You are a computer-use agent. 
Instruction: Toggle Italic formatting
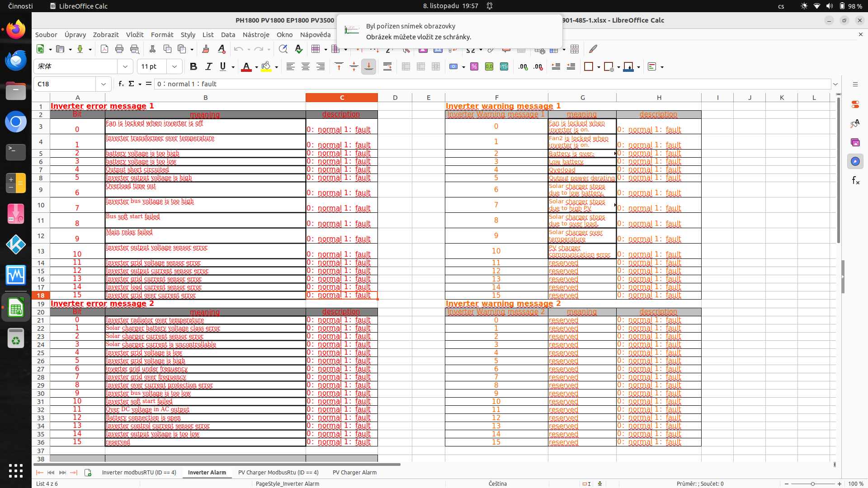[208, 67]
